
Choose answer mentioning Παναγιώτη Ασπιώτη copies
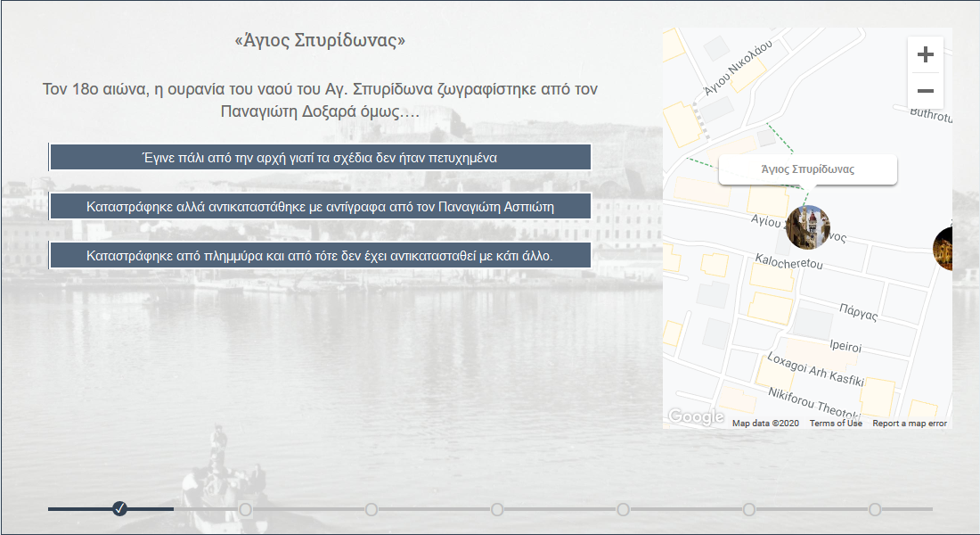tap(320, 206)
